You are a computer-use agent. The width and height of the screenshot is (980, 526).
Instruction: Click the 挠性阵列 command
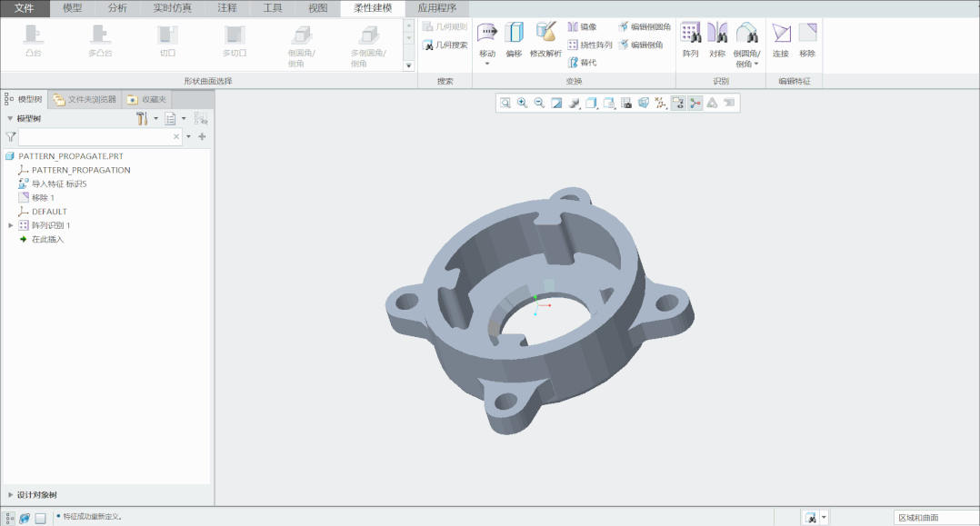[x=589, y=45]
